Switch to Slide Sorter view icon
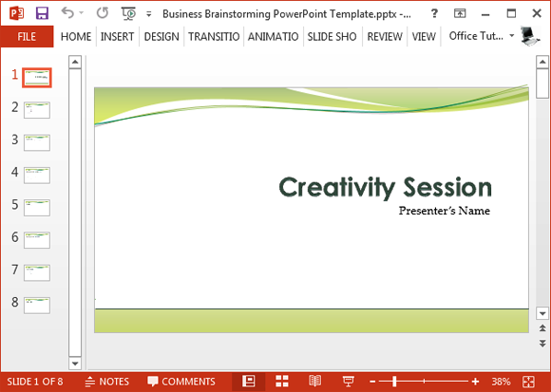Image resolution: width=551 pixels, height=392 pixels. pos(282,382)
